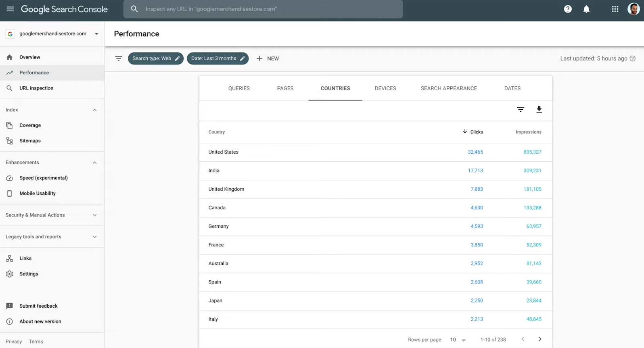Click the Last updated help icon

tap(633, 58)
